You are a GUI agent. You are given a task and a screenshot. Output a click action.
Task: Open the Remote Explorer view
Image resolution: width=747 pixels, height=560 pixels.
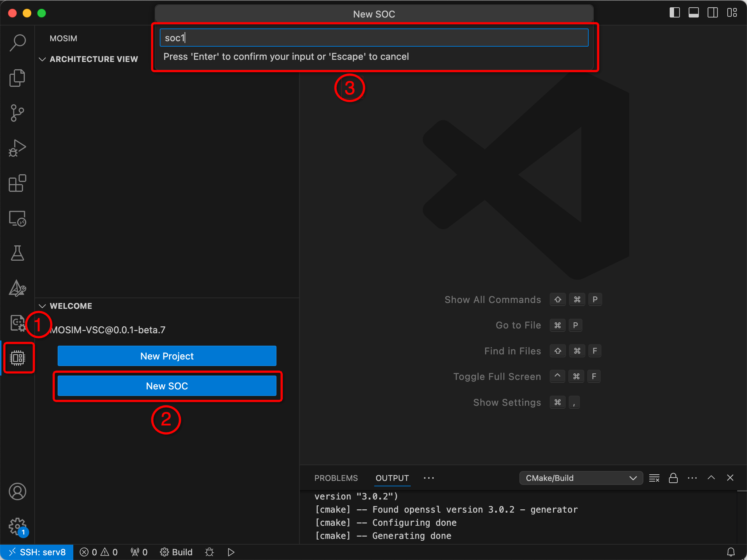(18, 218)
